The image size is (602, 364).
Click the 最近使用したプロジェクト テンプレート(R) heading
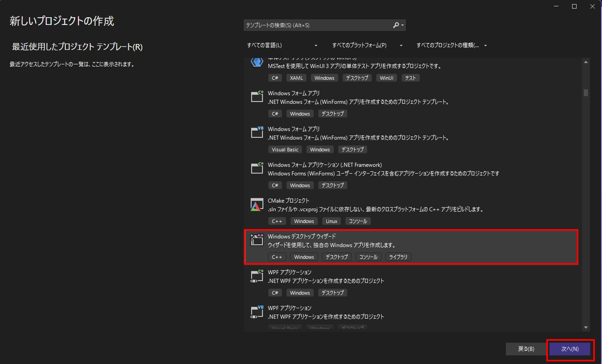coord(77,47)
